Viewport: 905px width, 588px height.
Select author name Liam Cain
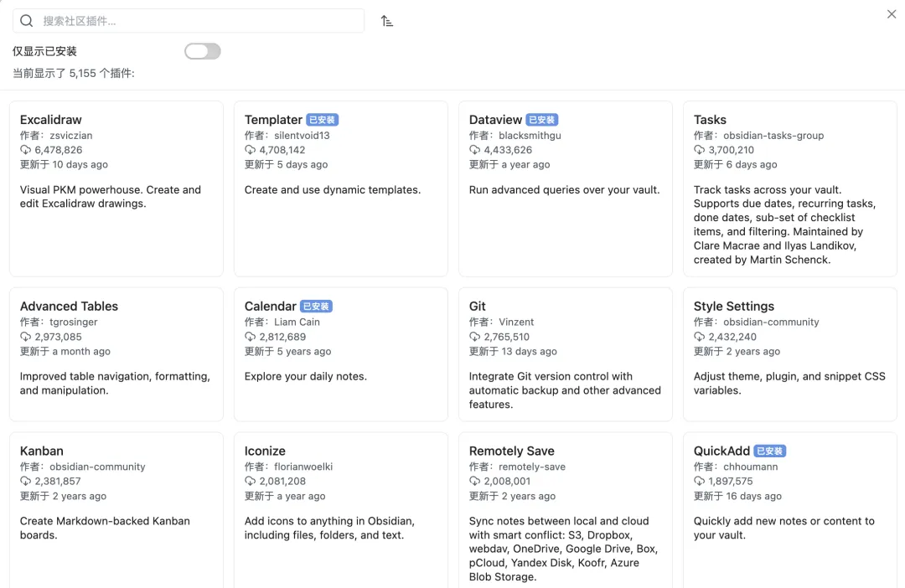tap(297, 322)
